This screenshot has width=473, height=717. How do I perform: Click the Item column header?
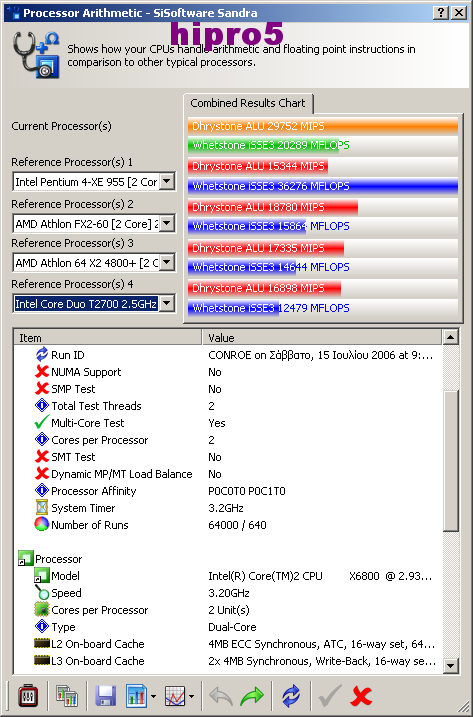108,338
